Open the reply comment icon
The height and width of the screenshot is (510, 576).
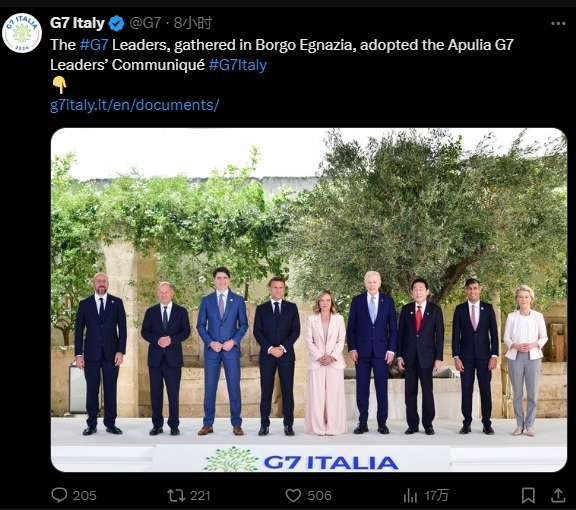[x=59, y=495]
